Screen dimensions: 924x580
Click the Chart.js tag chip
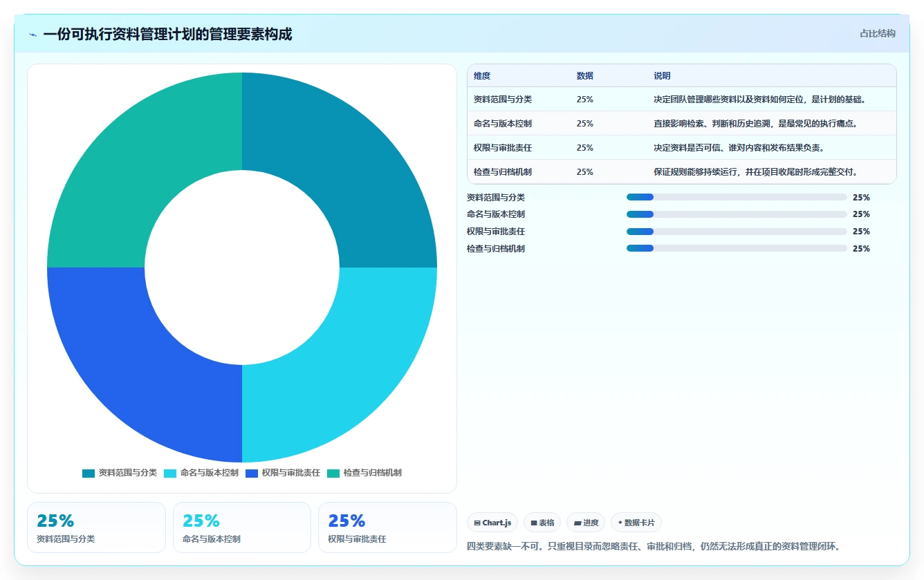[492, 523]
